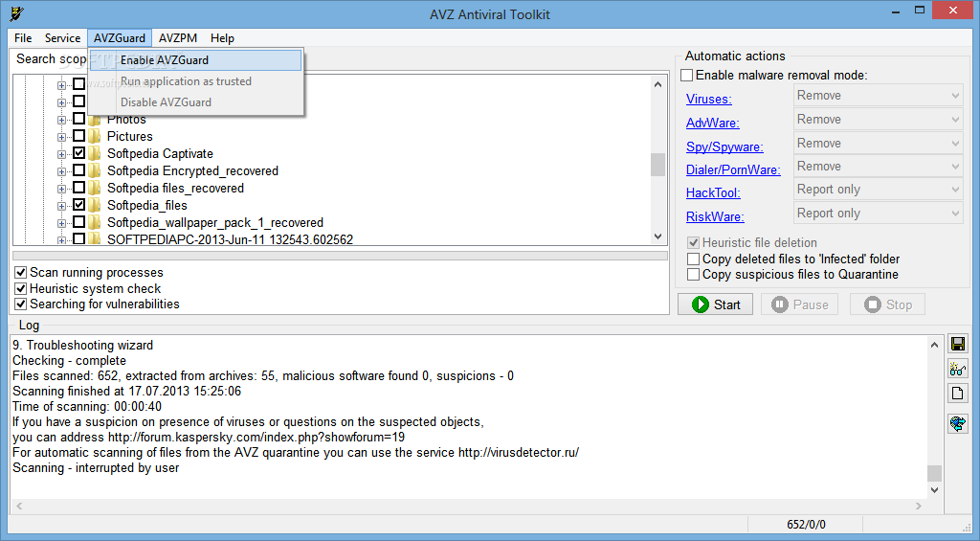
Task: Click the Softpedia_files folder icon
Action: point(95,205)
